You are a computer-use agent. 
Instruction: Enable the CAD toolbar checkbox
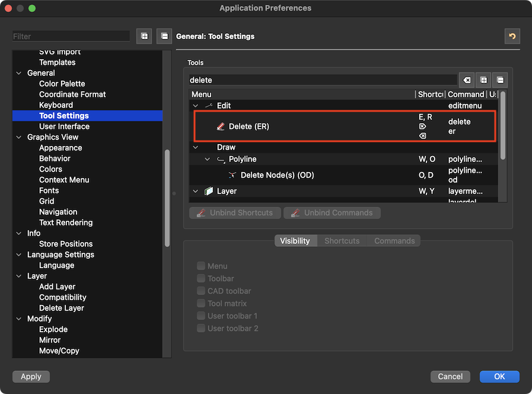[202, 291]
